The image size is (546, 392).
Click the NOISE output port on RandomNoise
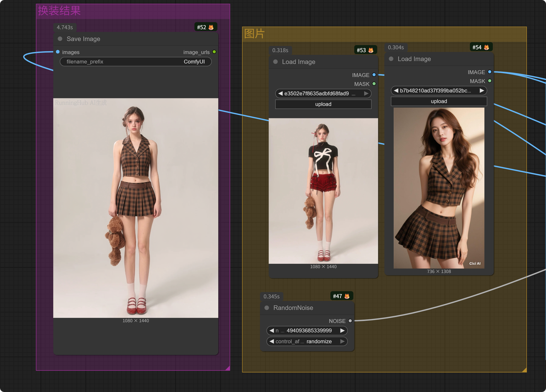click(x=350, y=321)
